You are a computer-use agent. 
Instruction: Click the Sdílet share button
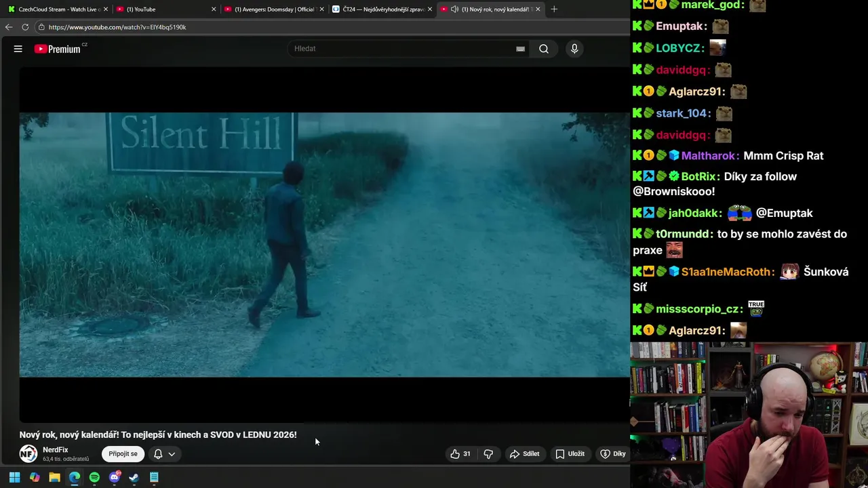pyautogui.click(x=525, y=453)
